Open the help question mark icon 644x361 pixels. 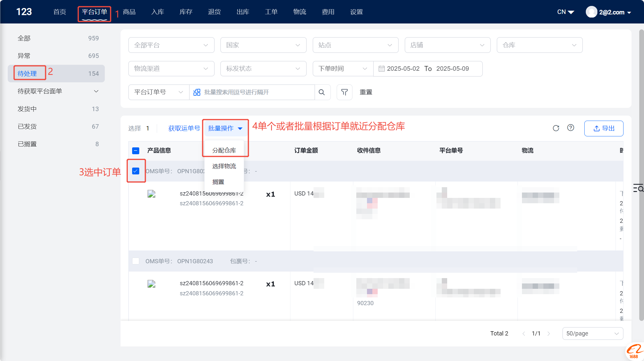click(x=571, y=128)
